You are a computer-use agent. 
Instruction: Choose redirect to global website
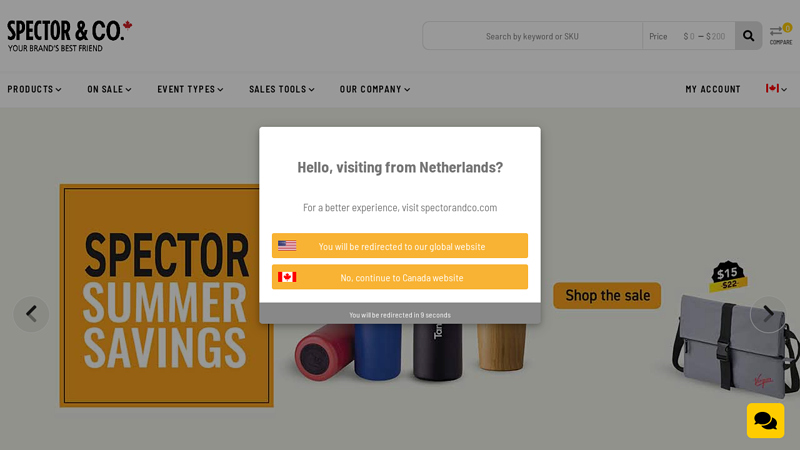(x=400, y=246)
